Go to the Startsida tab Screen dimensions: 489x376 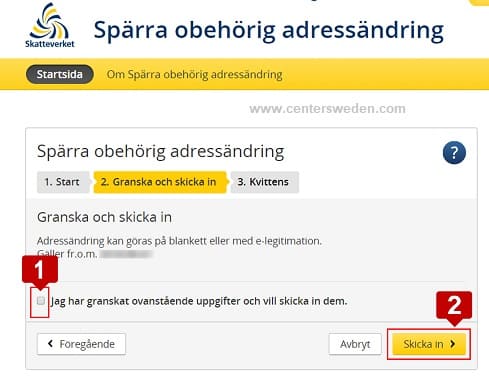click(60, 74)
